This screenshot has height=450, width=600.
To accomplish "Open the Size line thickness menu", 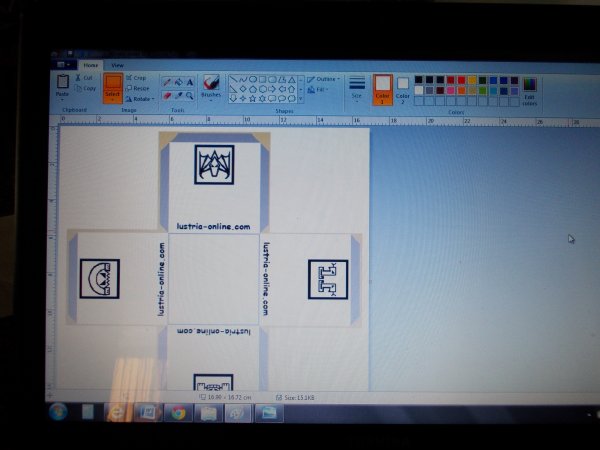I will [357, 89].
